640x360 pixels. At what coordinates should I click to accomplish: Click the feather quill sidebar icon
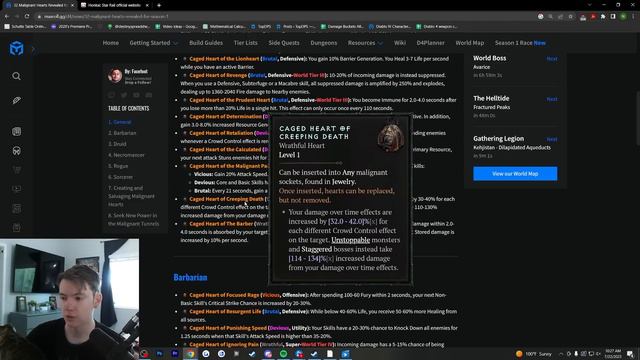[x=16, y=100]
